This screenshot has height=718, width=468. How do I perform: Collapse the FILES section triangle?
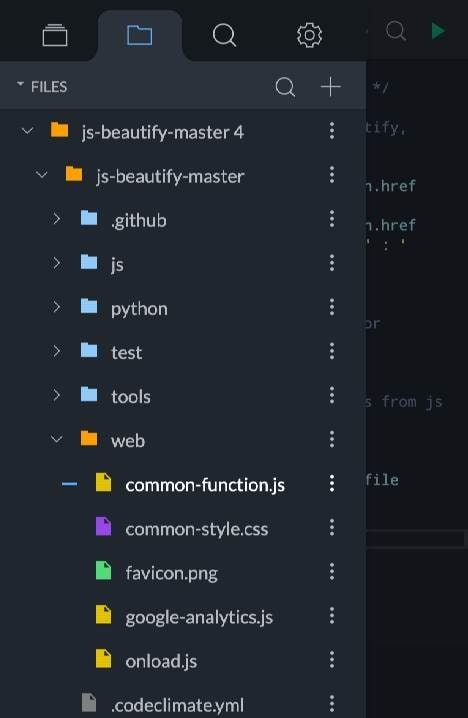(20, 84)
